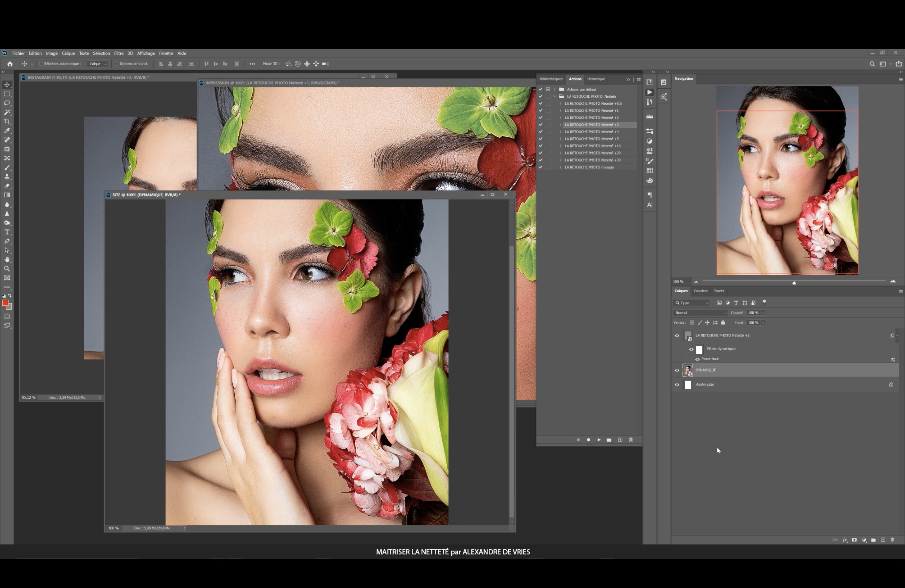Click the Navigation panel image thumbnail
Image resolution: width=905 pixels, height=588 pixels.
(787, 180)
